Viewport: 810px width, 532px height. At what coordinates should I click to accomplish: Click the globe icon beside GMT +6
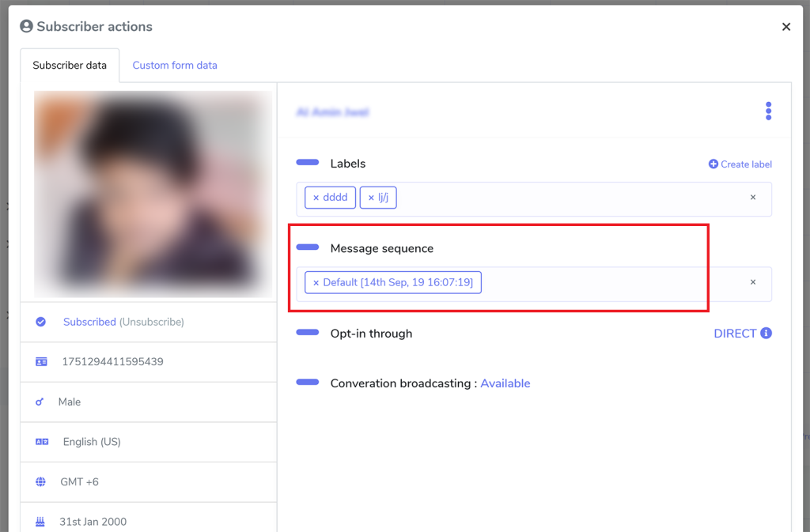[40, 481]
